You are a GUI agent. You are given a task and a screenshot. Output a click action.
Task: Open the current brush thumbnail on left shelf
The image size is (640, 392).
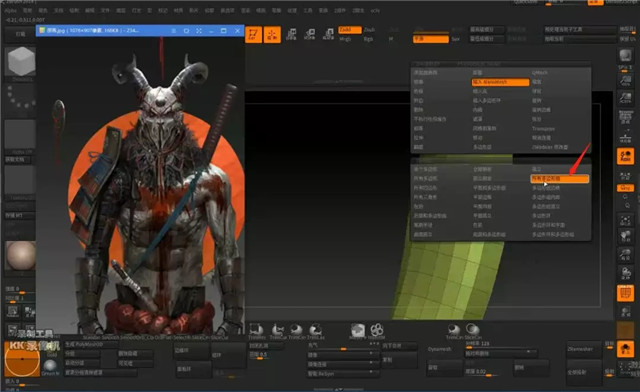(20, 62)
